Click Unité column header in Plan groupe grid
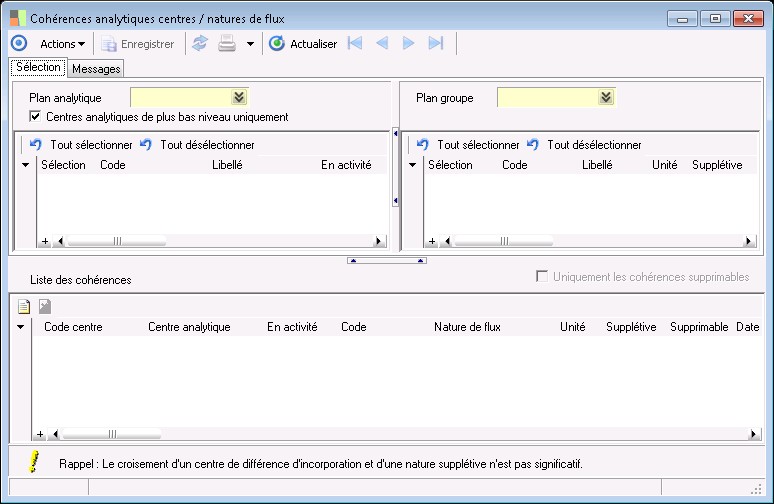The height and width of the screenshot is (504, 774). pyautogui.click(x=664, y=165)
